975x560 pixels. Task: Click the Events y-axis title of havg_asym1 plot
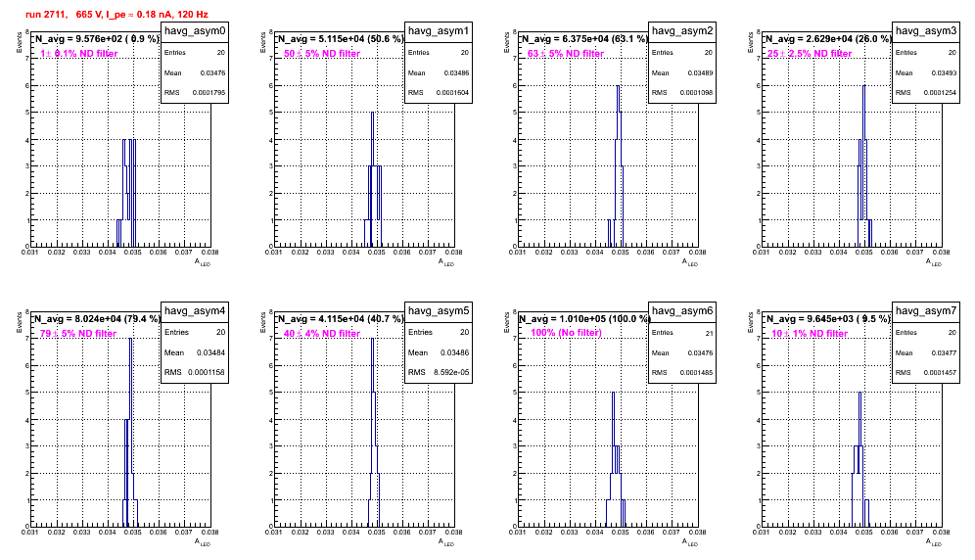[x=262, y=43]
